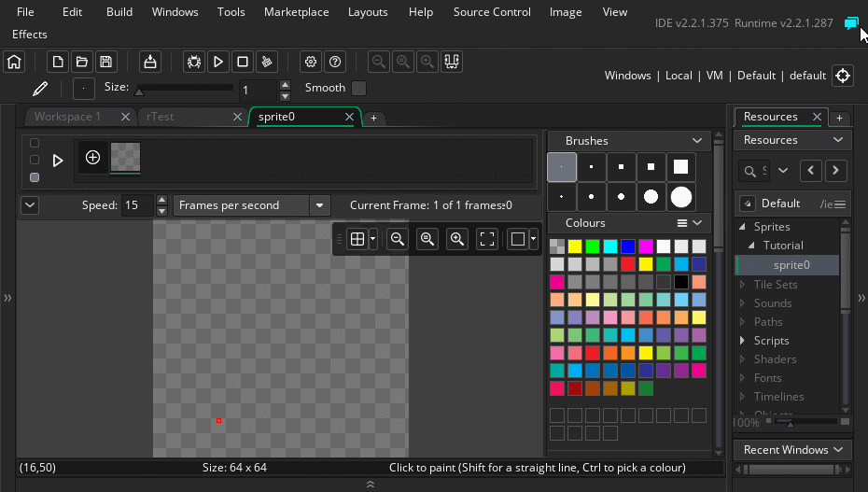The height and width of the screenshot is (492, 868).
Task: Collapse the Brushes panel chevron
Action: [x=697, y=141]
